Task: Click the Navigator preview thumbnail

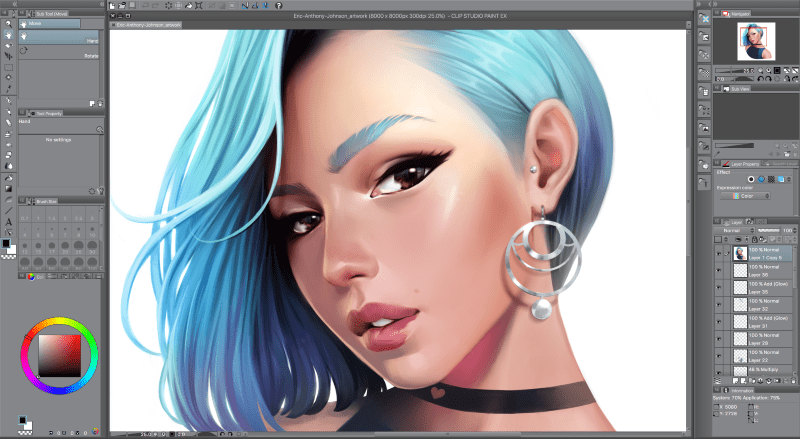Action: coord(759,41)
